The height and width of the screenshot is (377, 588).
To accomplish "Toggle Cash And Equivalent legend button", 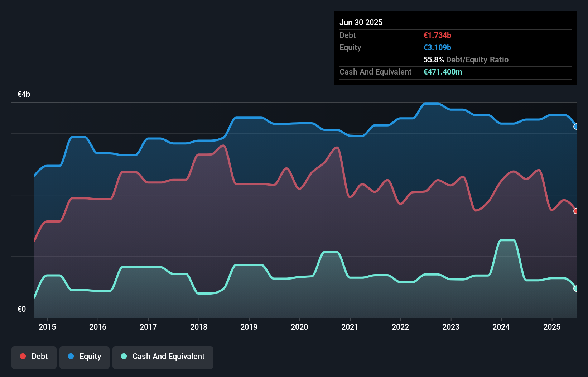I will tap(163, 357).
